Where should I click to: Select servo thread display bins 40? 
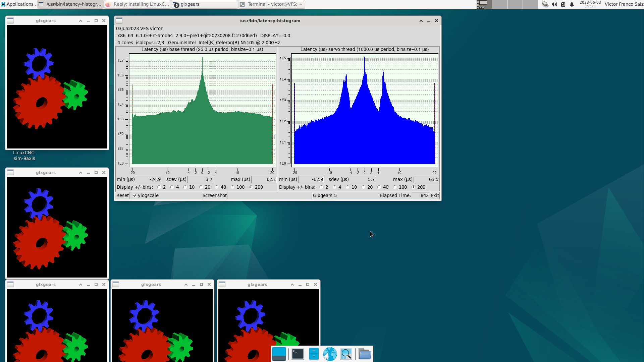coord(379,187)
